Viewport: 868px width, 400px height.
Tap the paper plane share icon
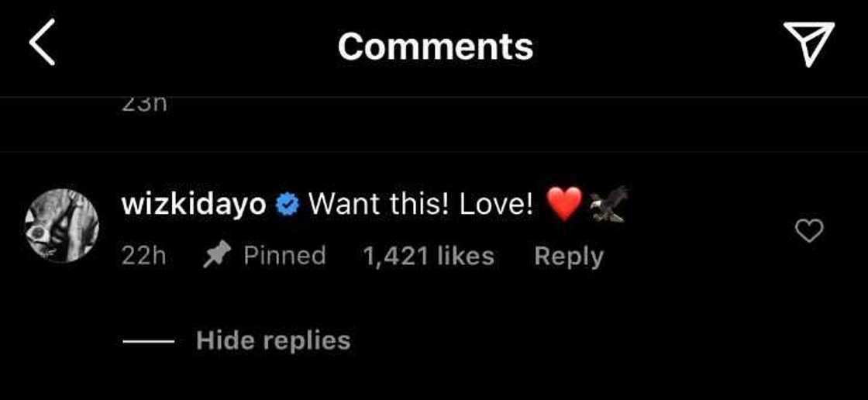tap(809, 43)
